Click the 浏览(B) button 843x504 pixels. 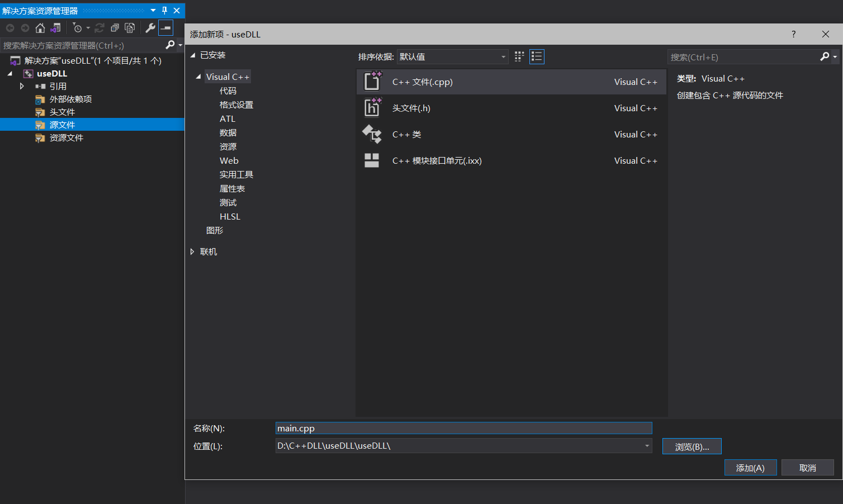692,446
